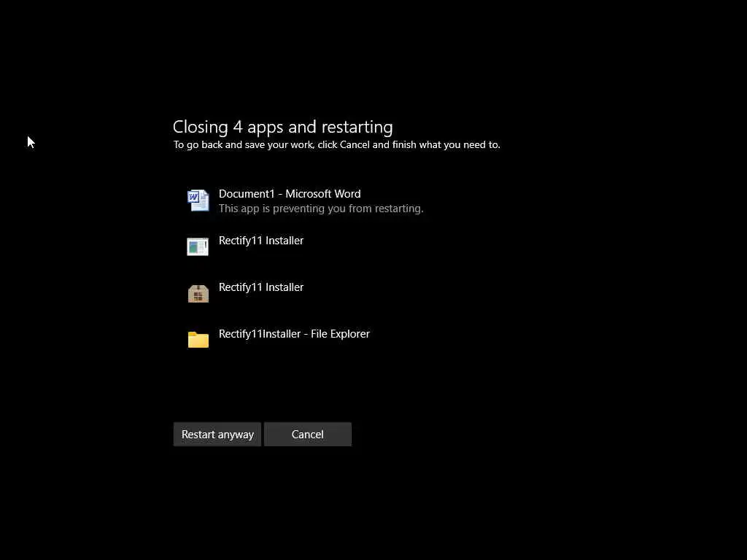
Task: Cancel the restart
Action: coord(308,435)
